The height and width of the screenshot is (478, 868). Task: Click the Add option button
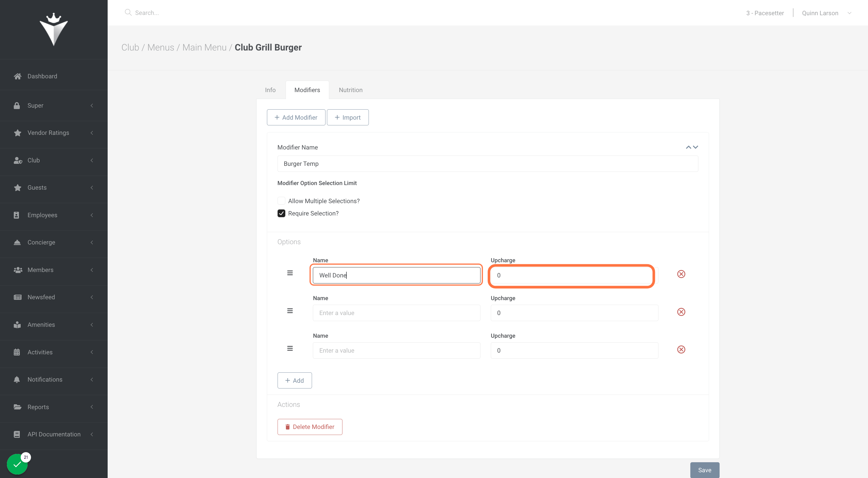(294, 380)
